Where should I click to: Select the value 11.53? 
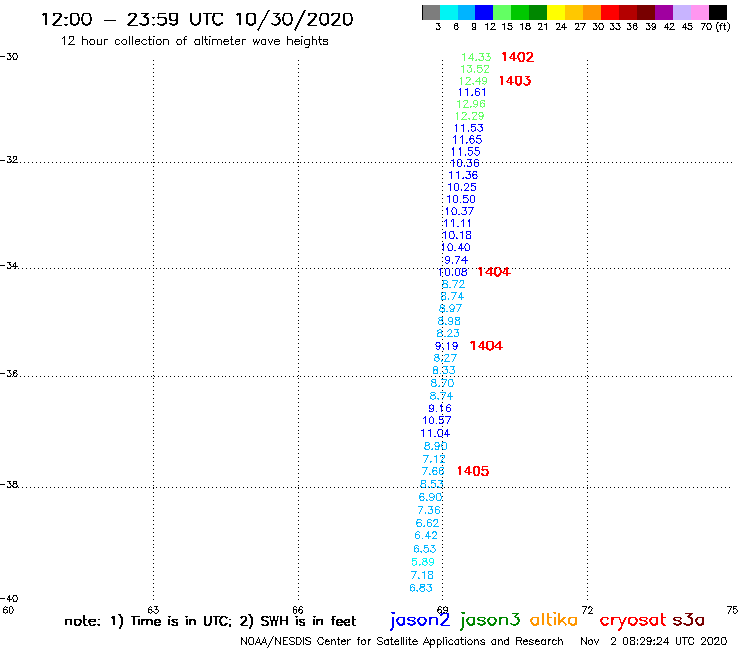click(x=469, y=128)
